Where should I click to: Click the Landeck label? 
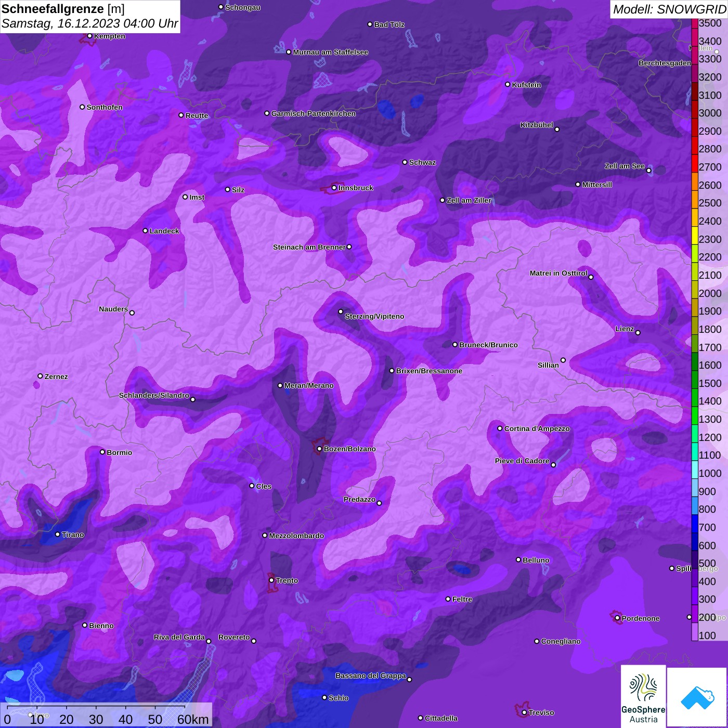click(164, 231)
